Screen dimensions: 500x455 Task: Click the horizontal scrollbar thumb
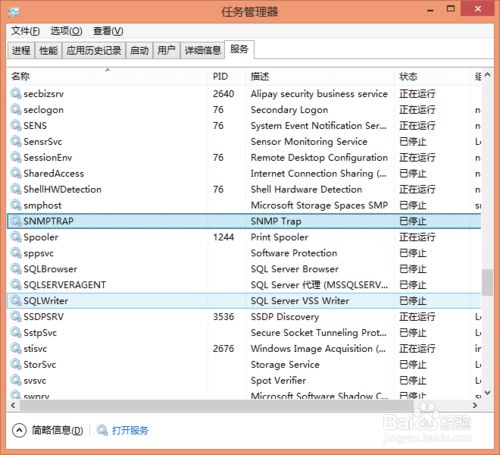[217, 405]
